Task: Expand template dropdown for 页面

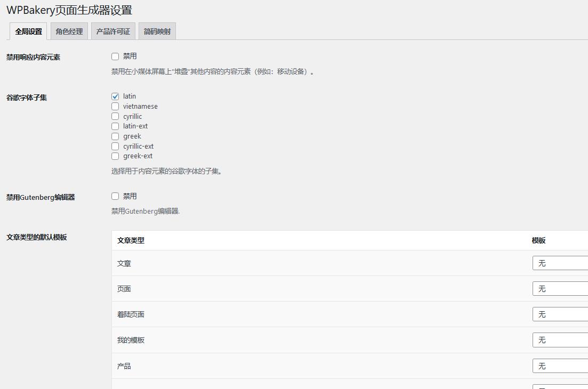Action: tap(560, 289)
